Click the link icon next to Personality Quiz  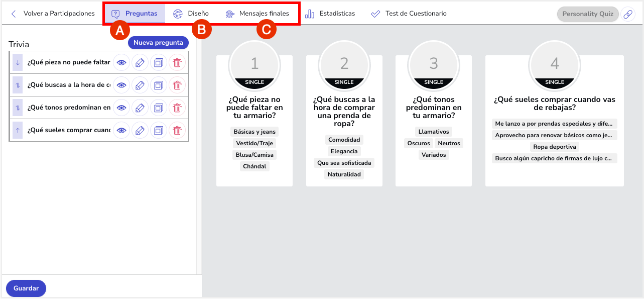pos(628,14)
